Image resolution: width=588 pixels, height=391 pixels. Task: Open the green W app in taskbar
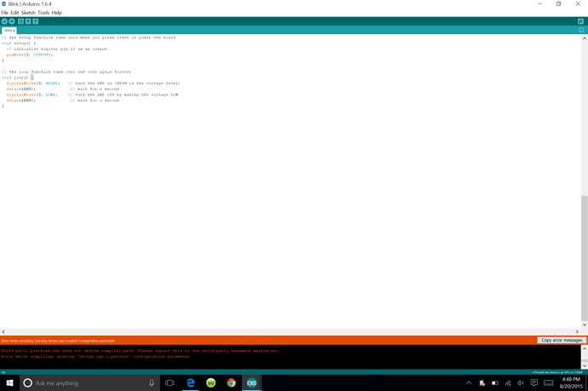pyautogui.click(x=210, y=382)
